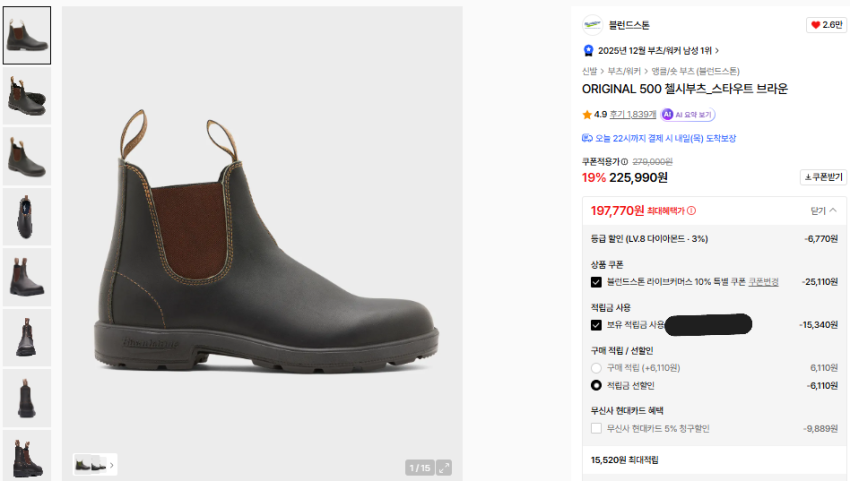Viewport: 850px width, 481px height.
Task: Open the Blundstone brand logo icon
Action: pos(593,25)
